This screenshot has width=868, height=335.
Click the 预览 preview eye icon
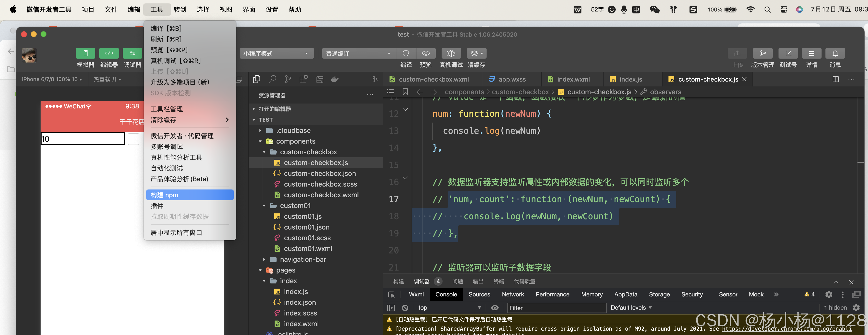tap(426, 53)
